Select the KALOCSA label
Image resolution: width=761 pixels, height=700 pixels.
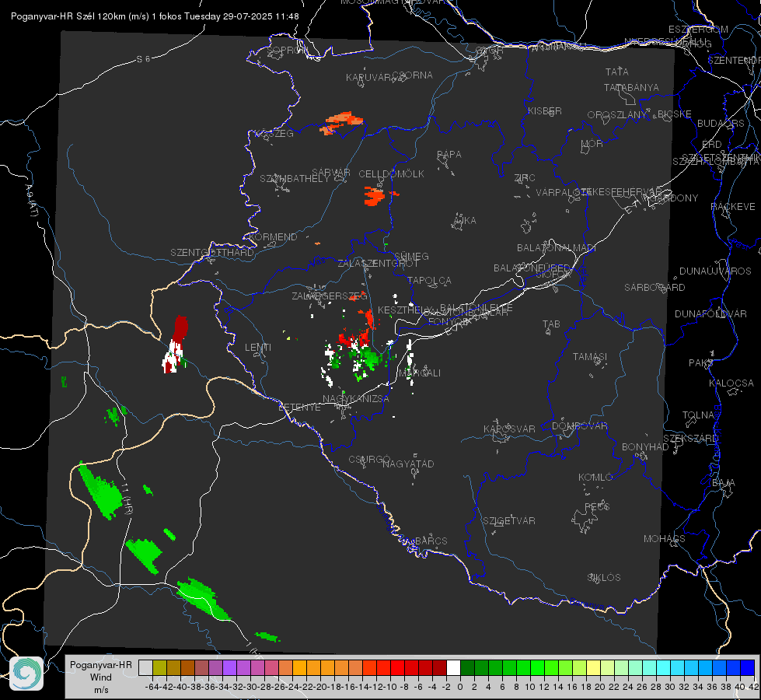tap(731, 383)
